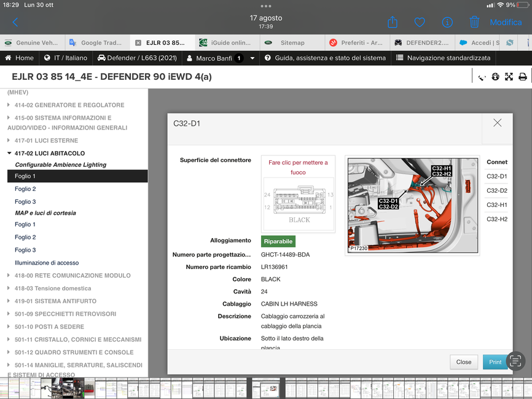Expand the 419-01 SISTEMA ANTIFURTO section
Screen dimensions: 532x399
[52, 301]
